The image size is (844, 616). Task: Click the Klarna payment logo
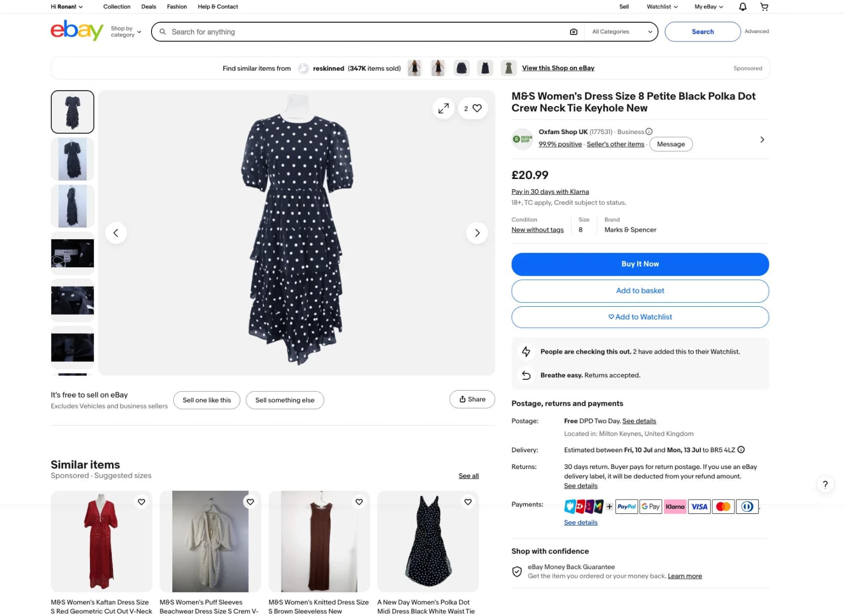[675, 507]
